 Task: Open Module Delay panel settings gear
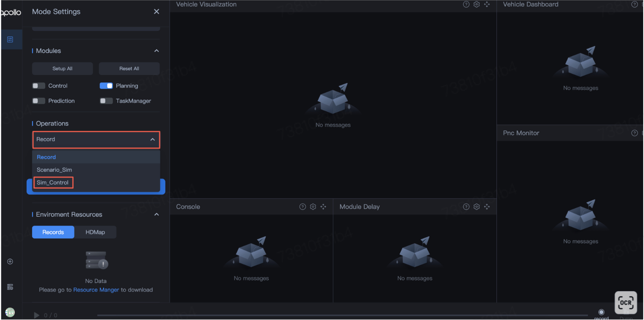[x=476, y=207]
